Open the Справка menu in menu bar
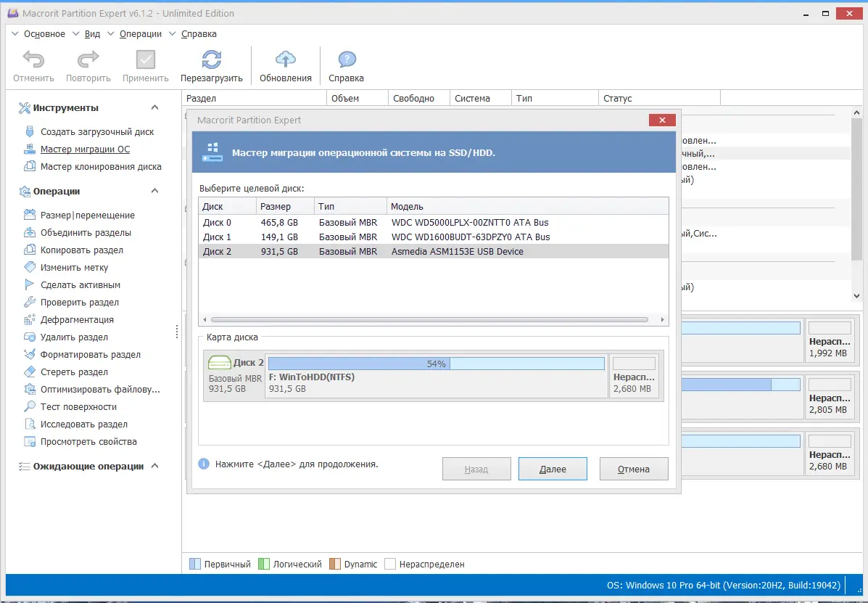Viewport: 868px width, 603px height. click(x=199, y=34)
